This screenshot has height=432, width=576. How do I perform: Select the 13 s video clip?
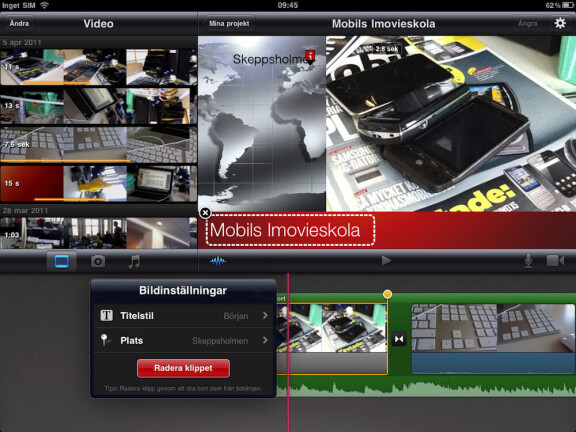[x=98, y=106]
